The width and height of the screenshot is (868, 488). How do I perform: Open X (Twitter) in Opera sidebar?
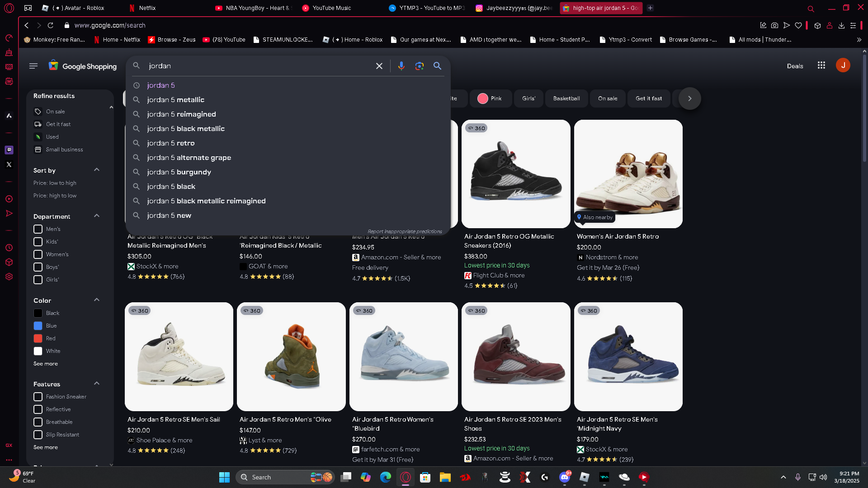click(9, 164)
